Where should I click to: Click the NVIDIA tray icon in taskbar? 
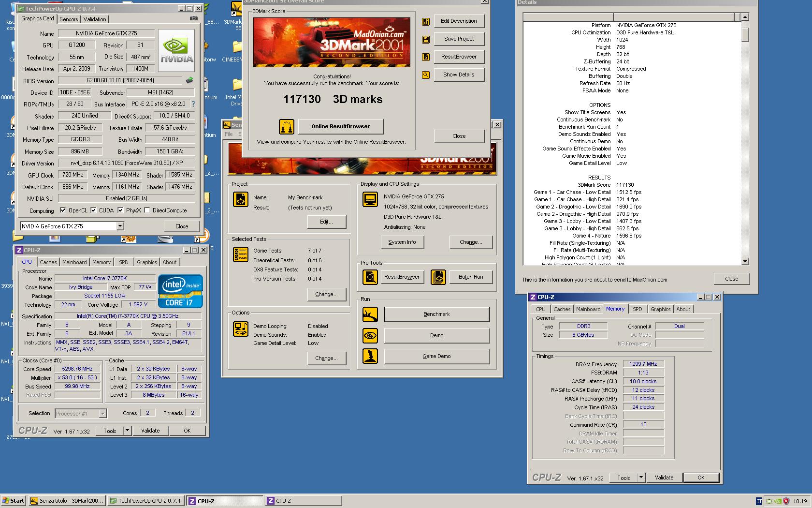click(x=777, y=501)
